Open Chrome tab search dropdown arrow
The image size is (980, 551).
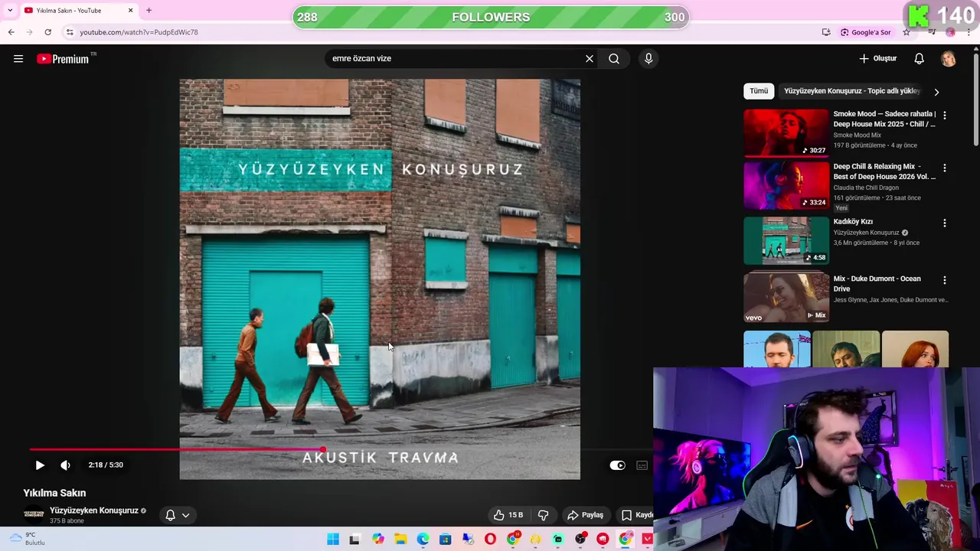point(10,11)
